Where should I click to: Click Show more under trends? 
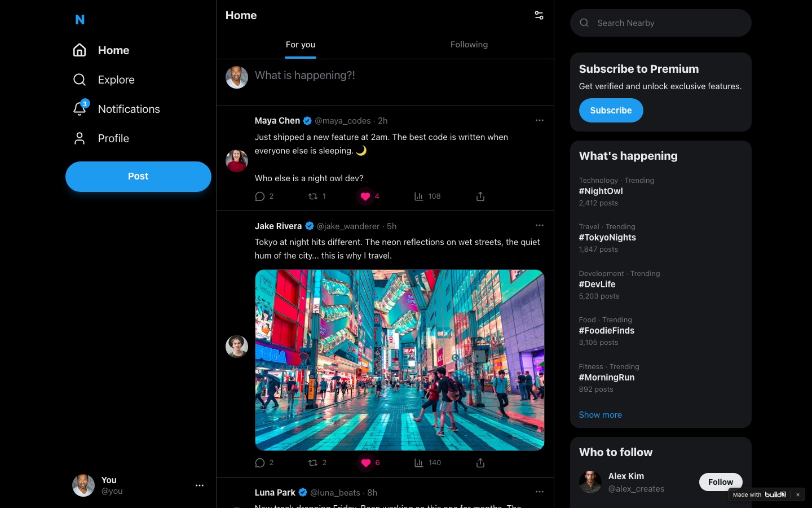tap(600, 415)
